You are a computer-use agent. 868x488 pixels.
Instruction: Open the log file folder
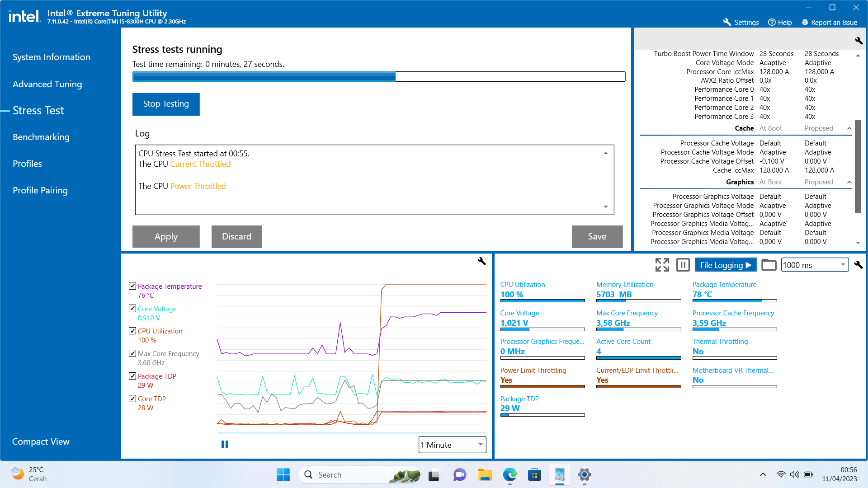point(769,265)
